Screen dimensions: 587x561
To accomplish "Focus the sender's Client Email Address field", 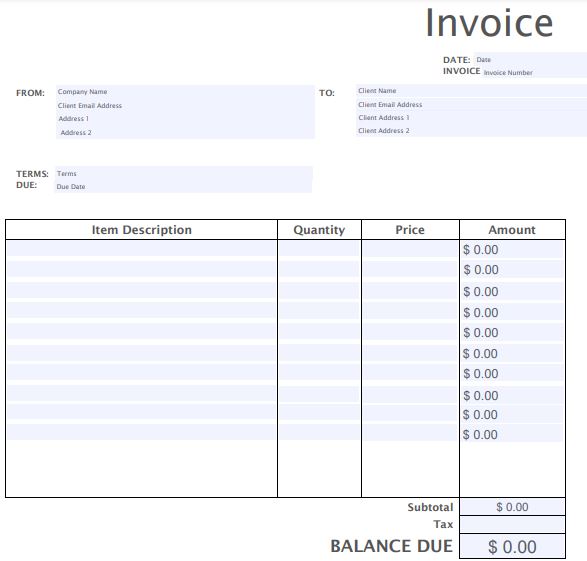I will point(185,106).
